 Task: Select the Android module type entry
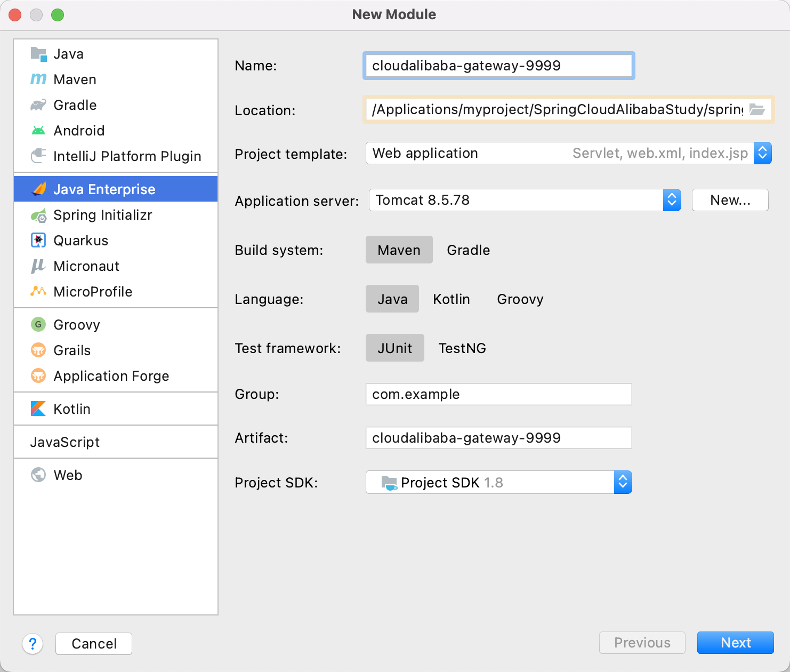click(116, 131)
